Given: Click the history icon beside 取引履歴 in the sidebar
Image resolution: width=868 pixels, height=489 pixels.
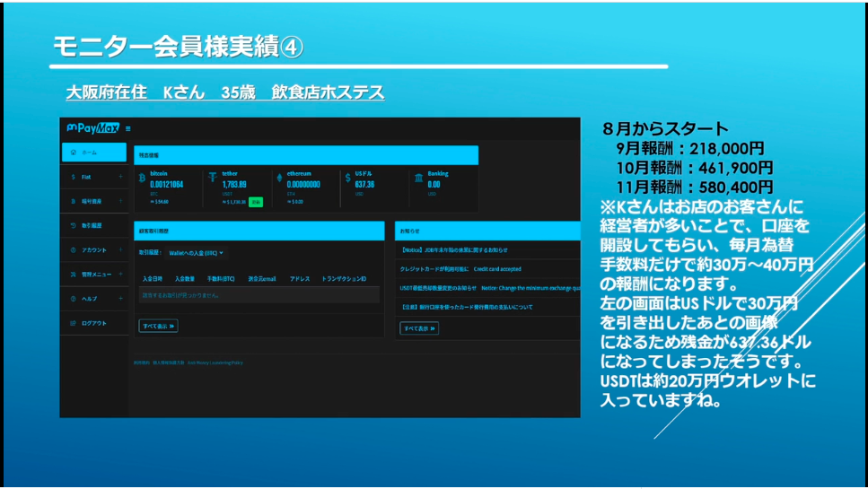Looking at the screenshot, I should tap(73, 226).
